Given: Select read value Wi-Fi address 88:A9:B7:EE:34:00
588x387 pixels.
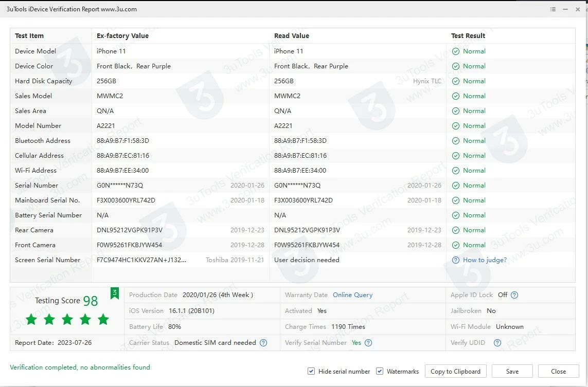Looking at the screenshot, I should tap(300, 171).
